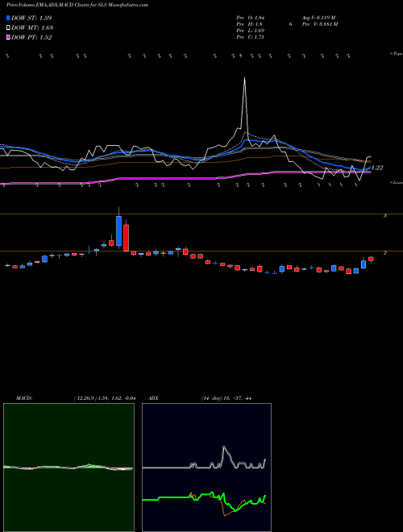Click the 'Pre H: 1.8' high value

(x=249, y=24)
